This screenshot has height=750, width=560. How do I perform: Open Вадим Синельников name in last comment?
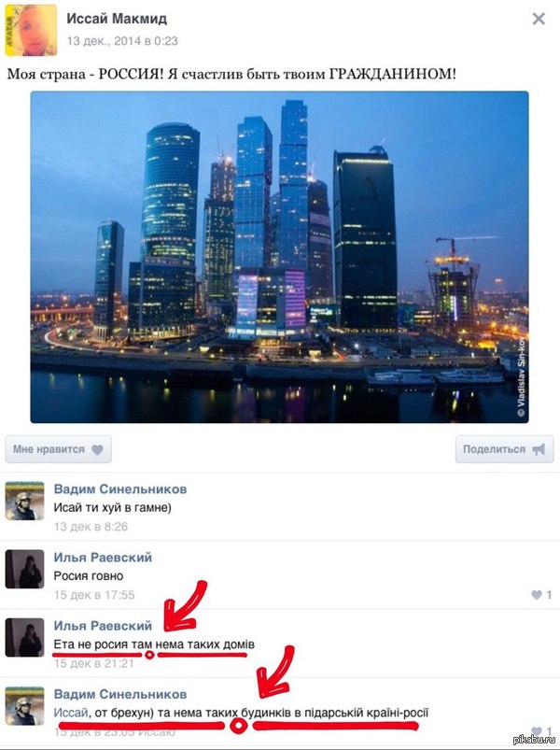tap(119, 694)
